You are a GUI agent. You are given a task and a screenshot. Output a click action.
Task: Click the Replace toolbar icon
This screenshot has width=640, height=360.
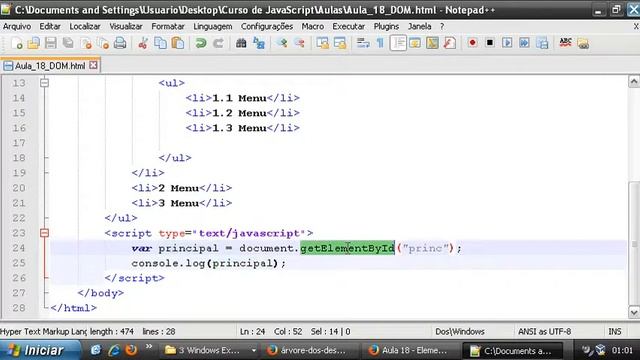[x=258, y=43]
